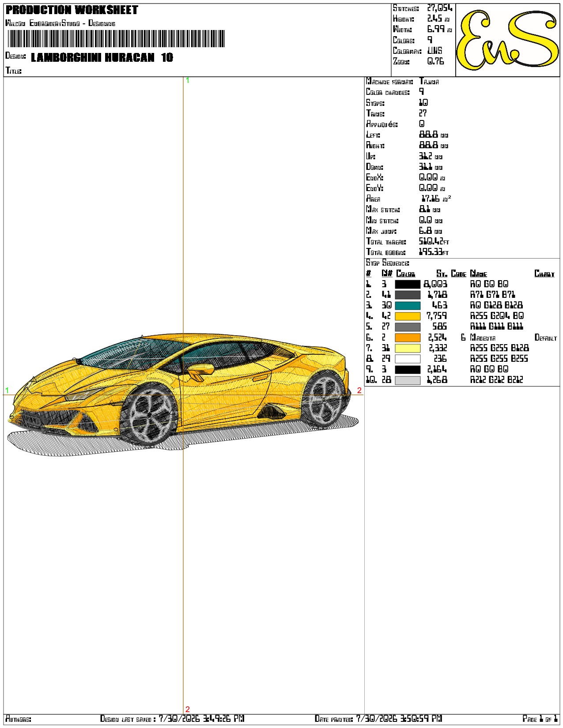This screenshot has height=728, width=563.
Task: Click stitch count 236 in stop 8
Action: tap(440, 359)
